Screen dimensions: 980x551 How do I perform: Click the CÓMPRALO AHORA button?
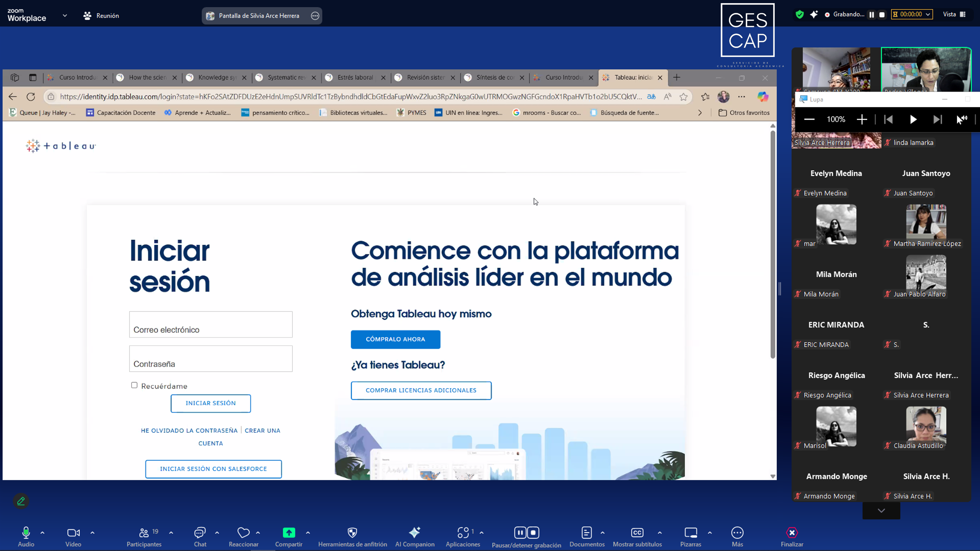pyautogui.click(x=396, y=339)
